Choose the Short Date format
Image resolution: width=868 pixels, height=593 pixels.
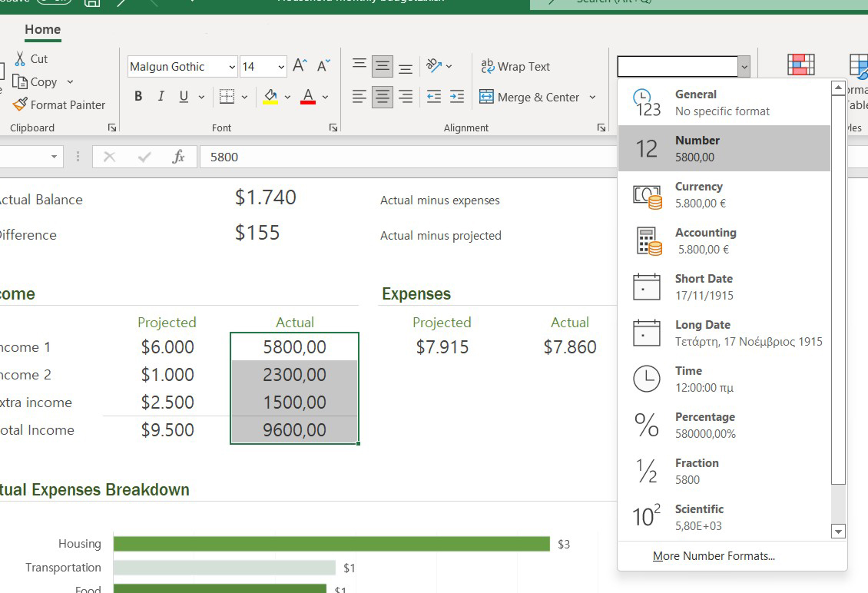(x=724, y=287)
